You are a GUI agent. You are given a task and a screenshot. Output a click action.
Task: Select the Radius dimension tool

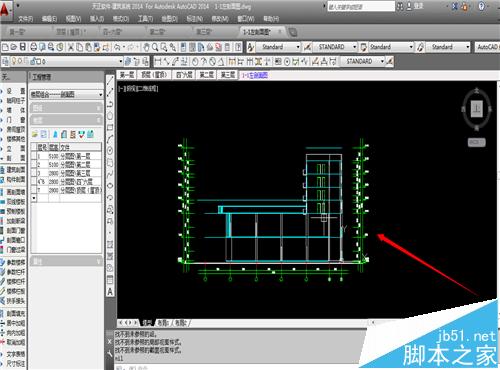click(195, 61)
